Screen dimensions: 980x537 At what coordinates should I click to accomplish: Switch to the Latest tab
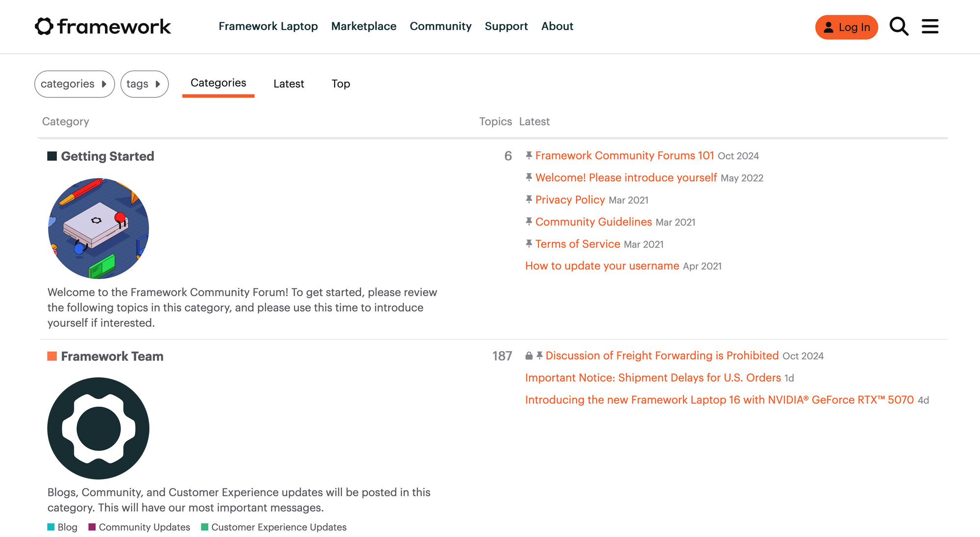[289, 84]
